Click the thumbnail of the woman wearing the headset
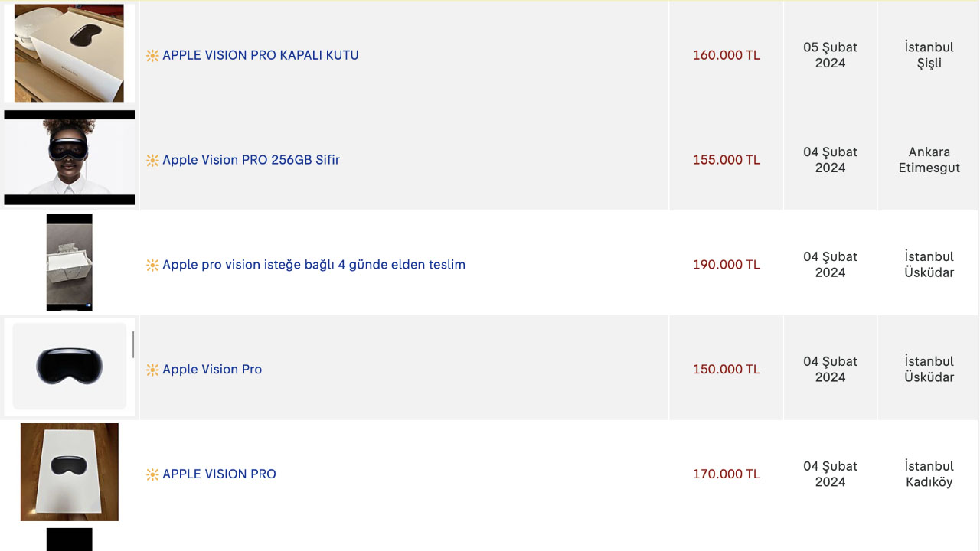The height and width of the screenshot is (551, 980). [69, 158]
